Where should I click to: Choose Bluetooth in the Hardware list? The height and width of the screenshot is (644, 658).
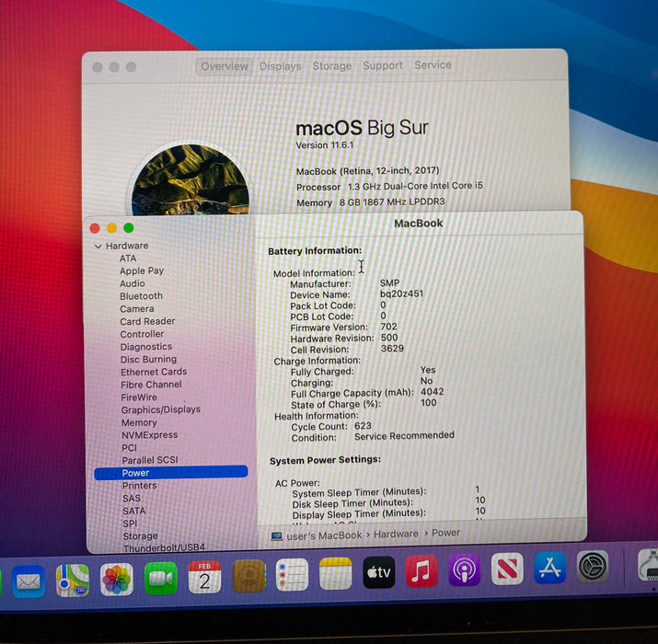pyautogui.click(x=141, y=296)
